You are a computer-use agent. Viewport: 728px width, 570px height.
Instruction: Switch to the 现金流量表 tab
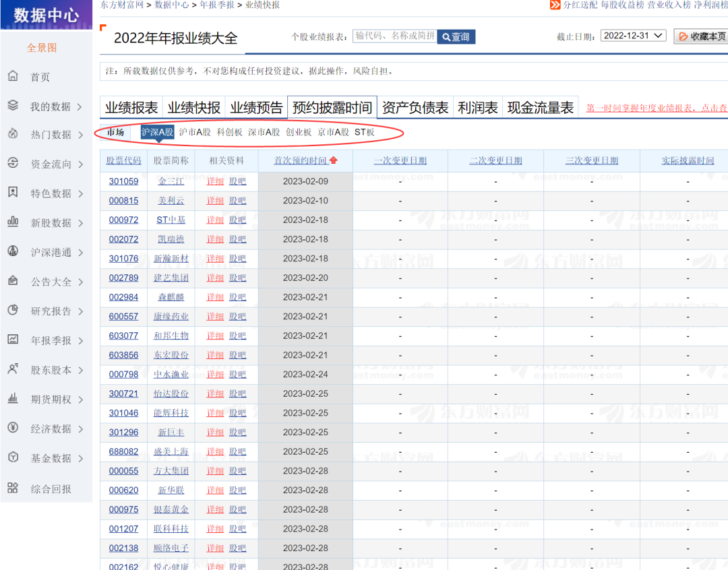[x=541, y=108]
